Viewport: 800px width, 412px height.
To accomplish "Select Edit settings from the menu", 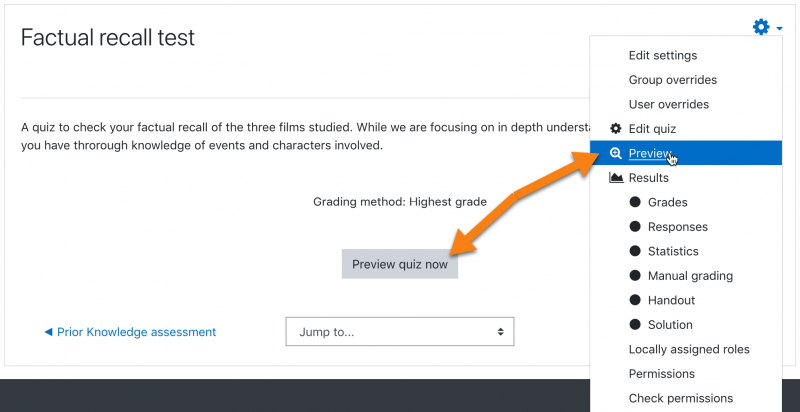I will point(662,55).
